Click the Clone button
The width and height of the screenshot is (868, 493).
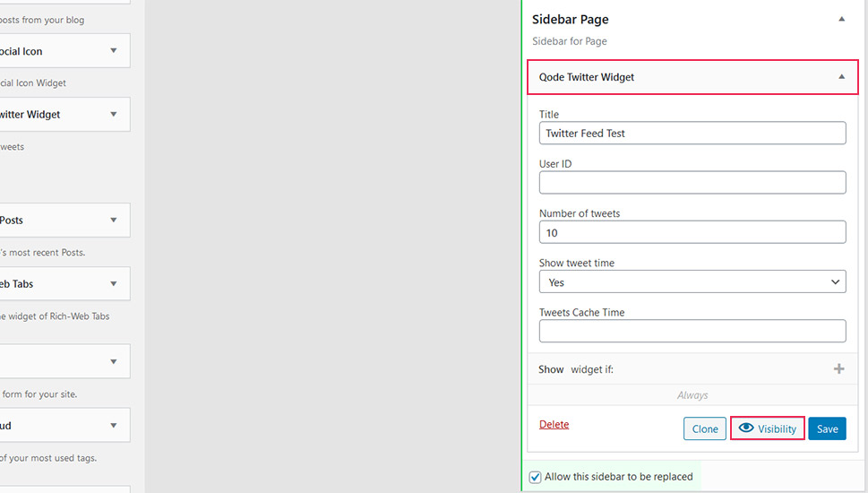click(x=705, y=428)
